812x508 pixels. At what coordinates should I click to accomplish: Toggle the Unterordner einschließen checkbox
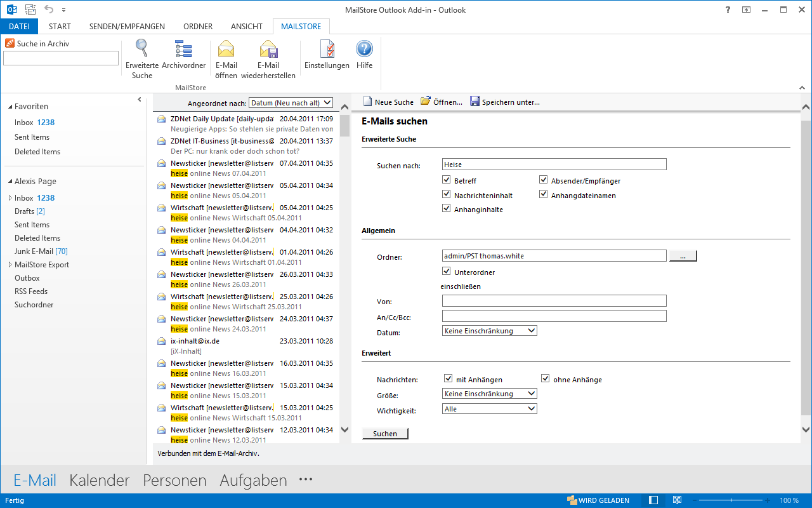[447, 272]
